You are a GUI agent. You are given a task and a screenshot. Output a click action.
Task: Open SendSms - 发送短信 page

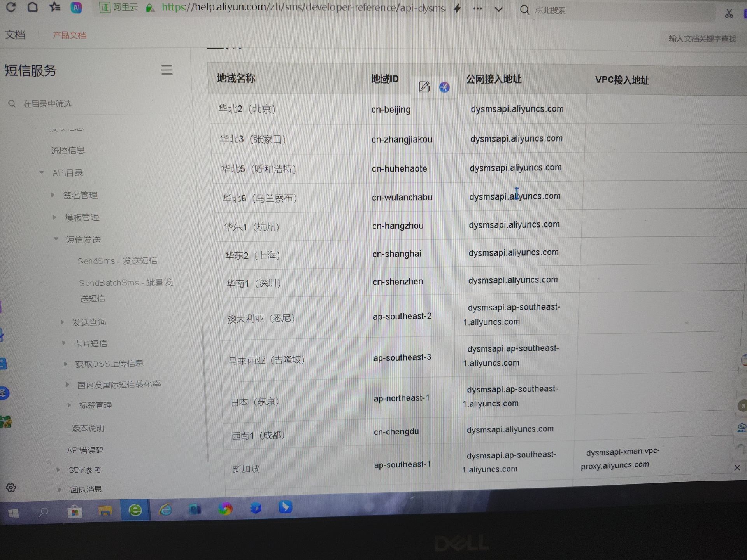tap(117, 261)
